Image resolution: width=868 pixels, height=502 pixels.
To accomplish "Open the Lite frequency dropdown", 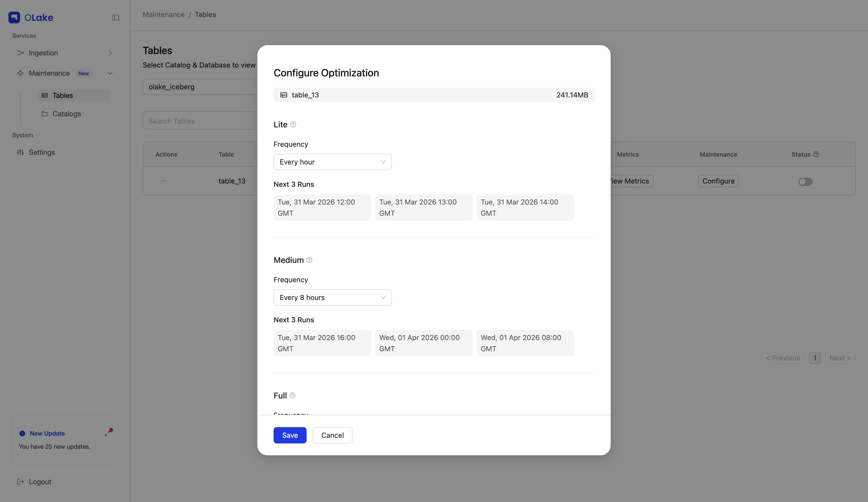I will (332, 162).
